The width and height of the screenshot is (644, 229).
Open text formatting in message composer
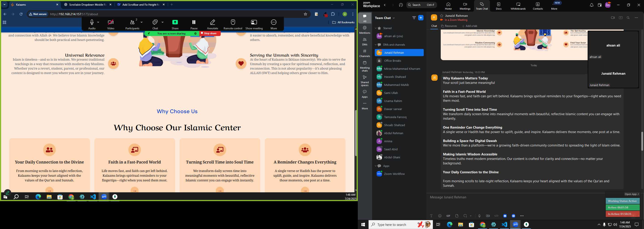[431, 216]
